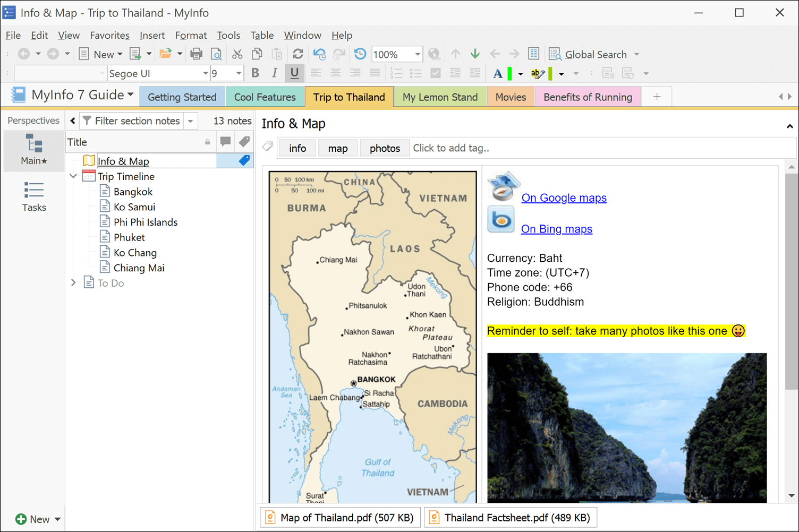Click the Filter section notes funnel icon

(x=87, y=121)
